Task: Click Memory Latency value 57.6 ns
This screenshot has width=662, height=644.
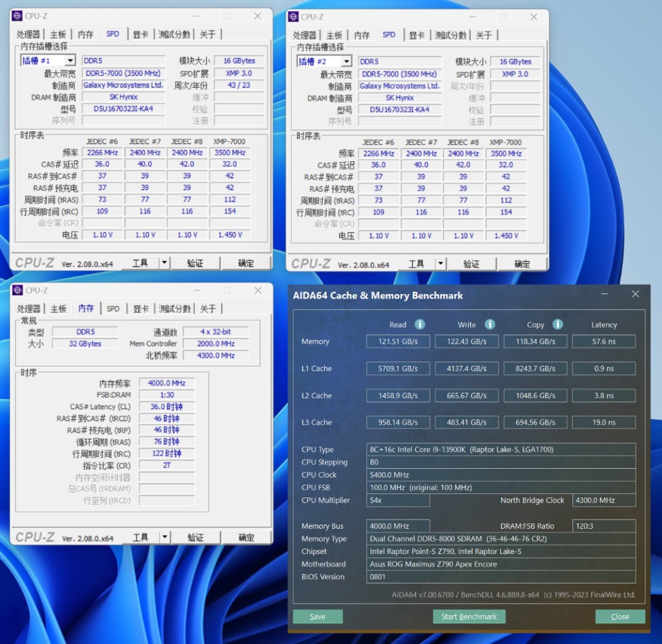Action: point(604,341)
